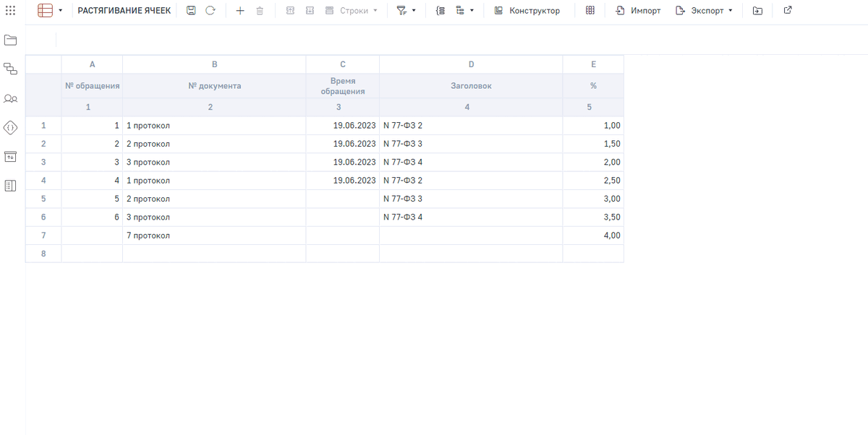This screenshot has width=868, height=435.
Task: Open the book reference sidebar icon
Action: 10,186
